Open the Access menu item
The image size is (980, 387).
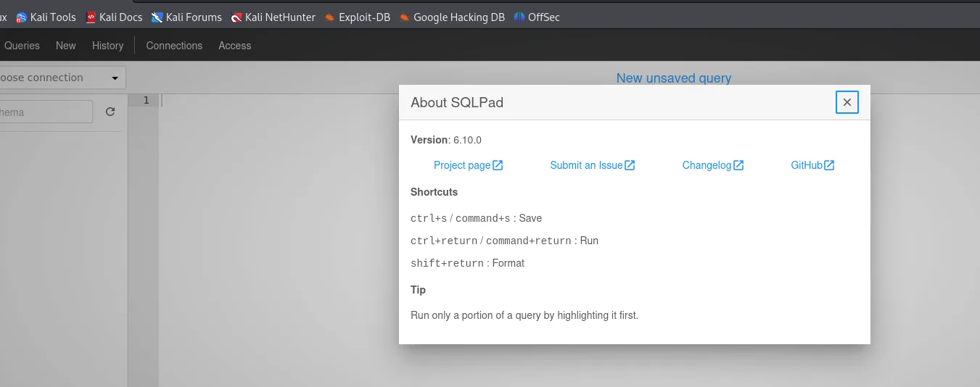[x=235, y=45]
